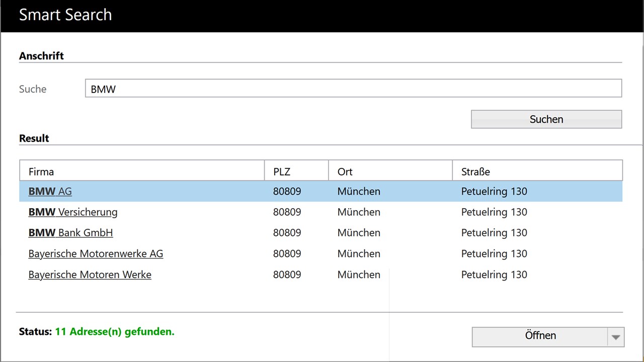This screenshot has height=362, width=644.
Task: Select Petuelring 130 in Bayerische Motoren Werke row
Action: coord(494,275)
